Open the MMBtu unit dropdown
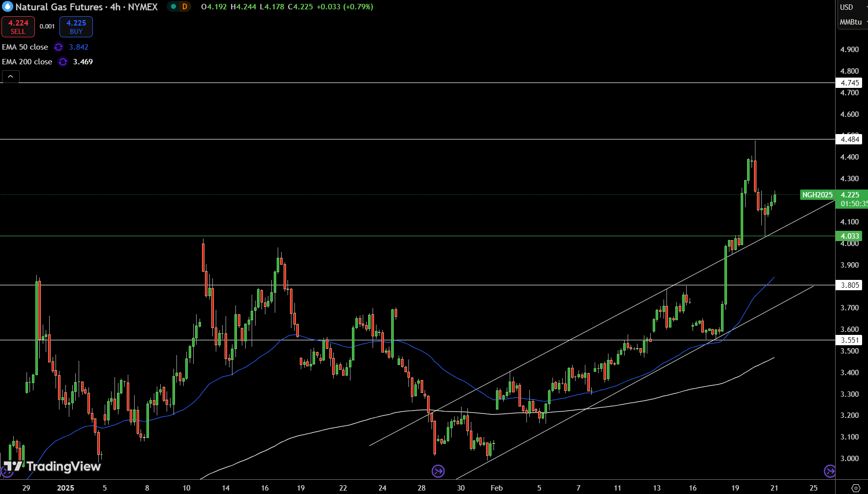The height and width of the screenshot is (494, 868). click(x=853, y=22)
